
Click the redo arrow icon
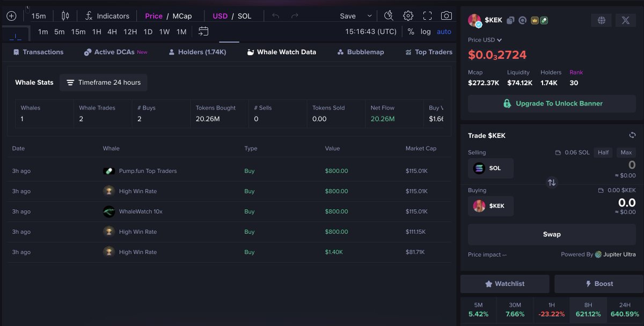295,16
